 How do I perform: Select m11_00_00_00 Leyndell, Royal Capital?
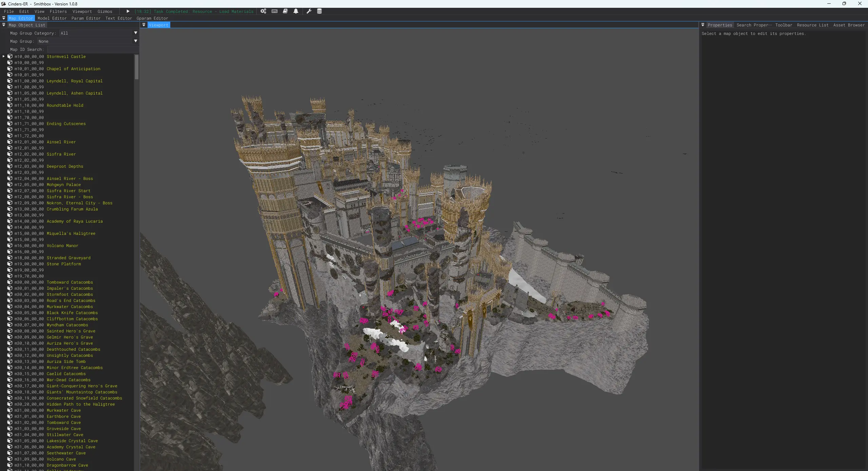coord(58,81)
